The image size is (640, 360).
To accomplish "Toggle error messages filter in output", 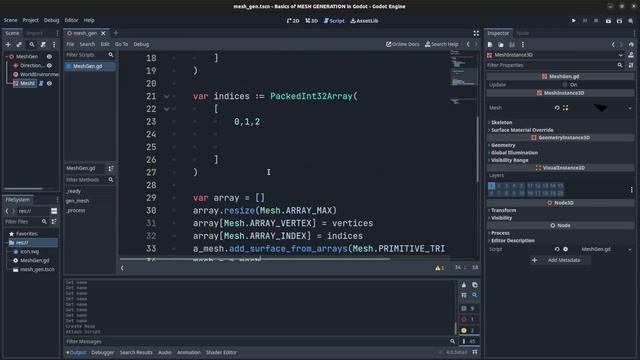I will [468, 319].
